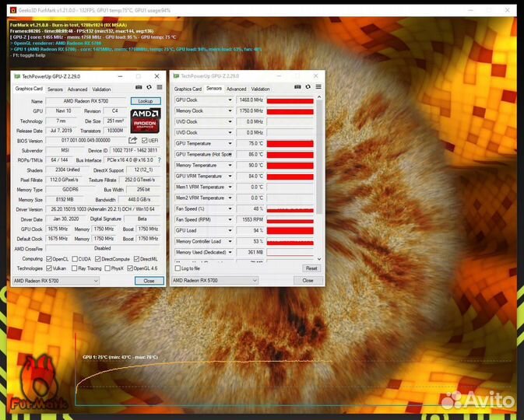Screen dimensions: 524x420
Task: Toggle the Vulkan checkbox
Action: (x=49, y=268)
